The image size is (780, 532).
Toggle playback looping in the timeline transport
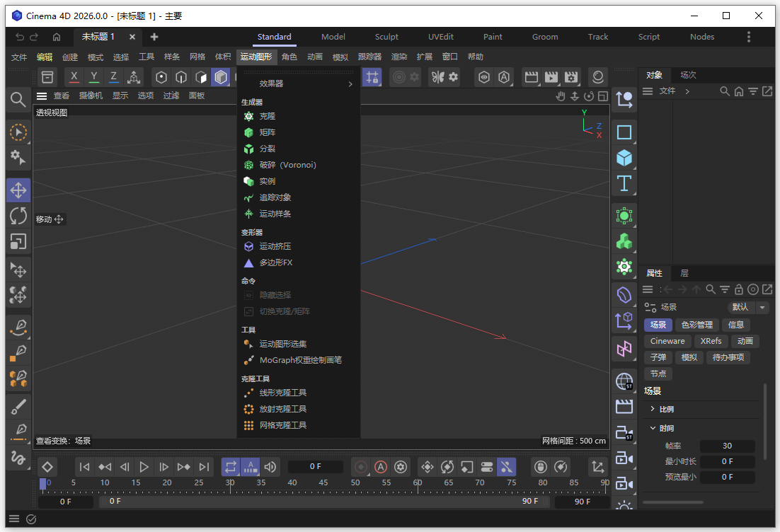click(x=231, y=466)
